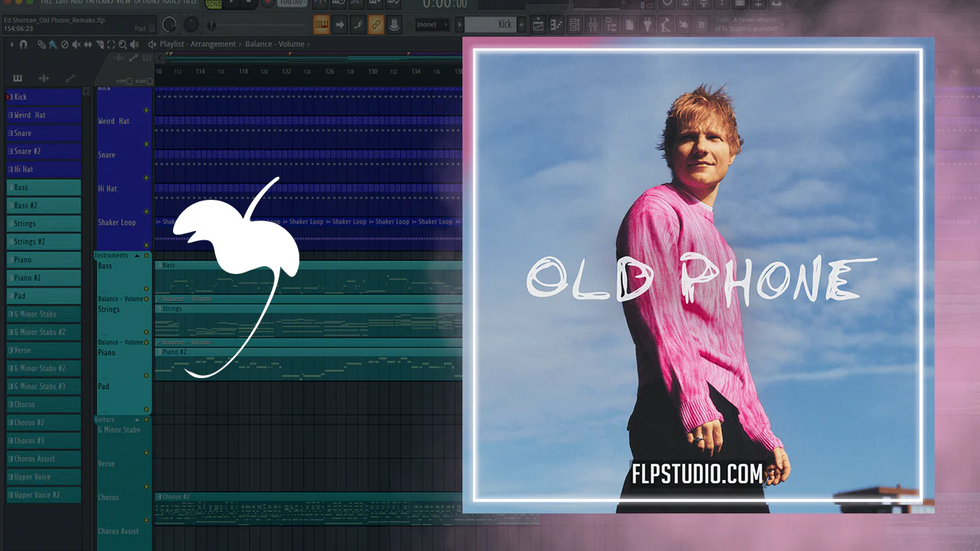
Task: Select the Snare #2 pattern in picker
Action: [44, 152]
